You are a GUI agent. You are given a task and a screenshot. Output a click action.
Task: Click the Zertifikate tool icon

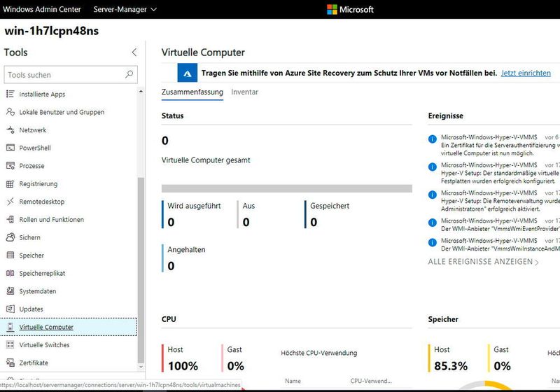(x=10, y=363)
